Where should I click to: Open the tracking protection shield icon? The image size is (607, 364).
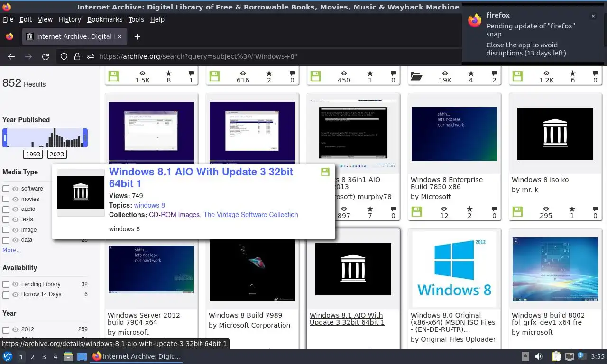pos(64,56)
